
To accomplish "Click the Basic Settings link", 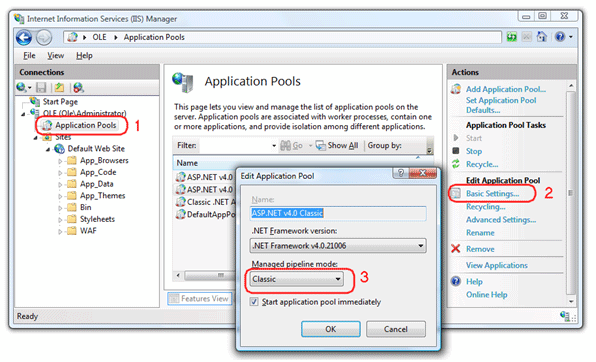I will tap(492, 194).
